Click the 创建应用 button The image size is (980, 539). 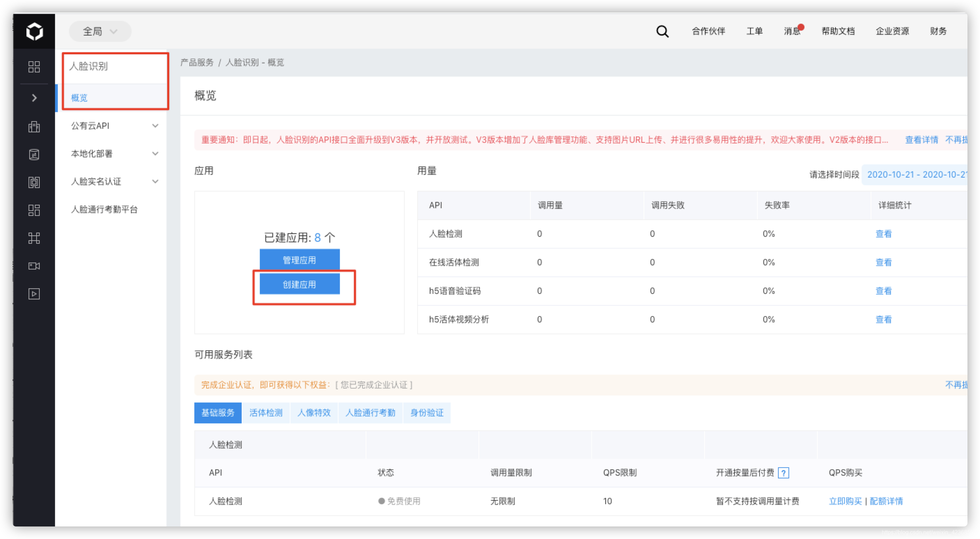point(300,284)
